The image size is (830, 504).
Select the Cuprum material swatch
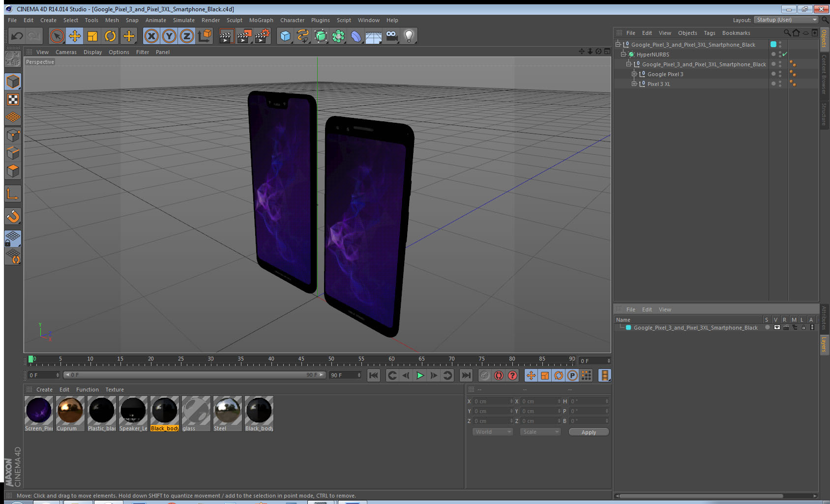pyautogui.click(x=70, y=414)
